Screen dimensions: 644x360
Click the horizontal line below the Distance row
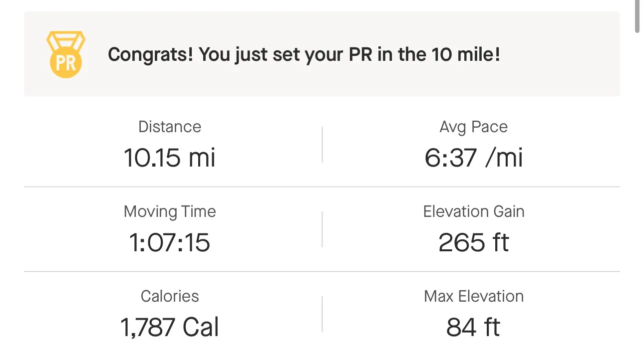point(322,187)
